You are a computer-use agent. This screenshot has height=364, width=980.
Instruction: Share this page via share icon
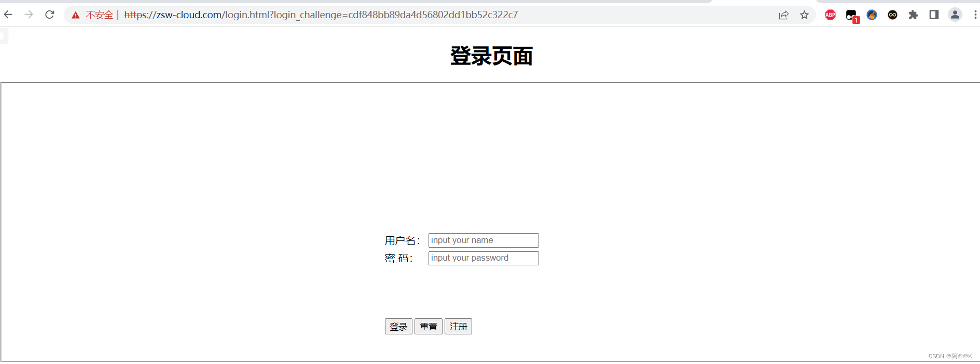783,15
